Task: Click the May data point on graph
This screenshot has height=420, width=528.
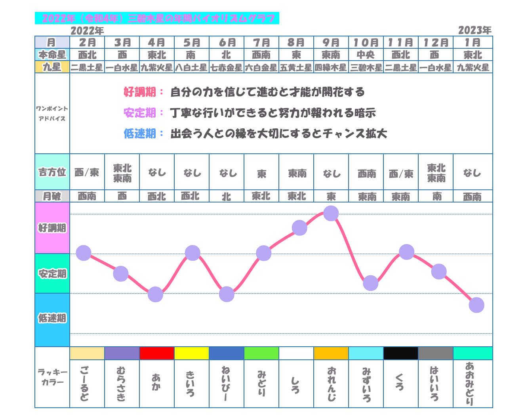Action: pos(193,253)
